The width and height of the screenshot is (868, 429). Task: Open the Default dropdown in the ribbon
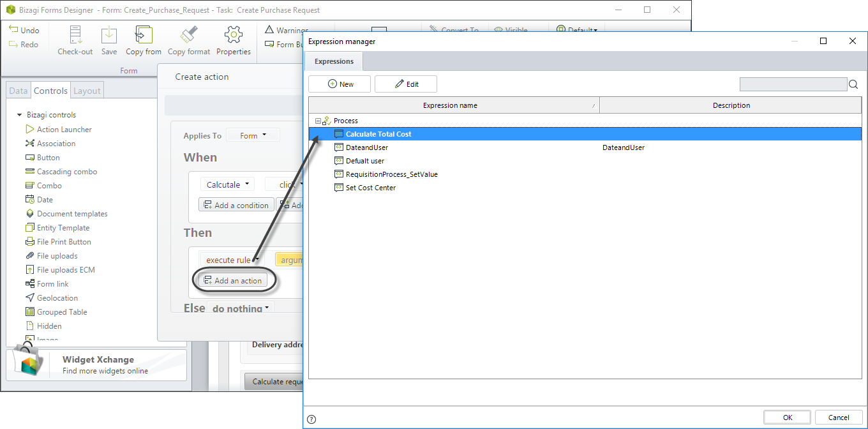pos(576,29)
